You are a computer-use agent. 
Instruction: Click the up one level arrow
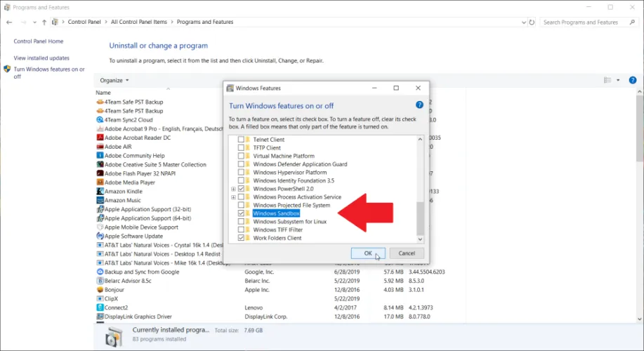point(42,22)
